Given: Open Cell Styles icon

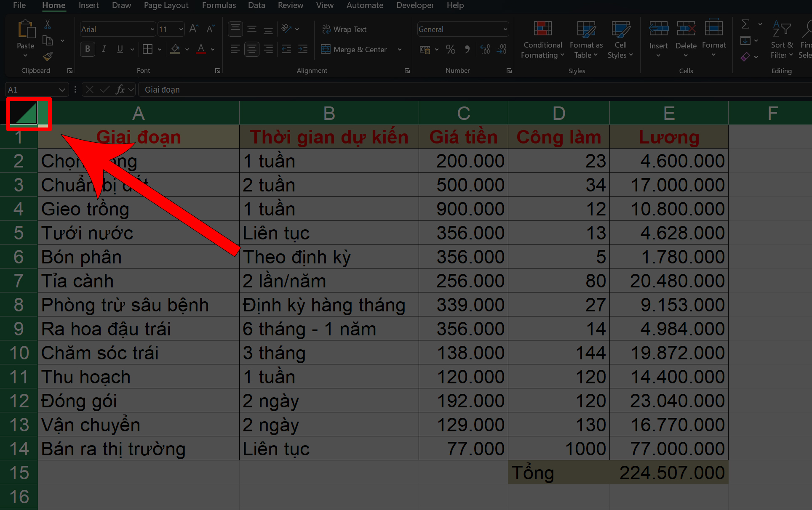Looking at the screenshot, I should tap(621, 29).
